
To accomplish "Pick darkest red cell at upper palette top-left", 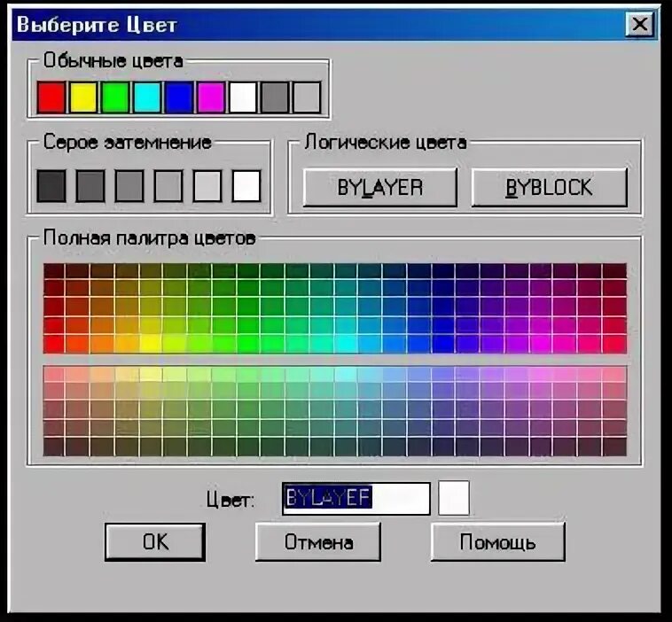I will click(x=54, y=271).
